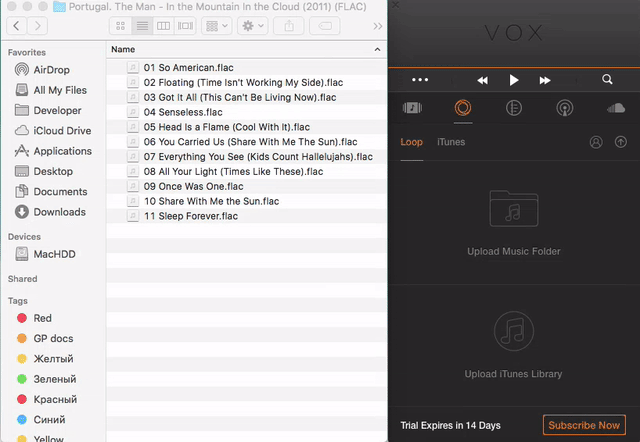
Task: Go back in Finder
Action: [x=17, y=26]
